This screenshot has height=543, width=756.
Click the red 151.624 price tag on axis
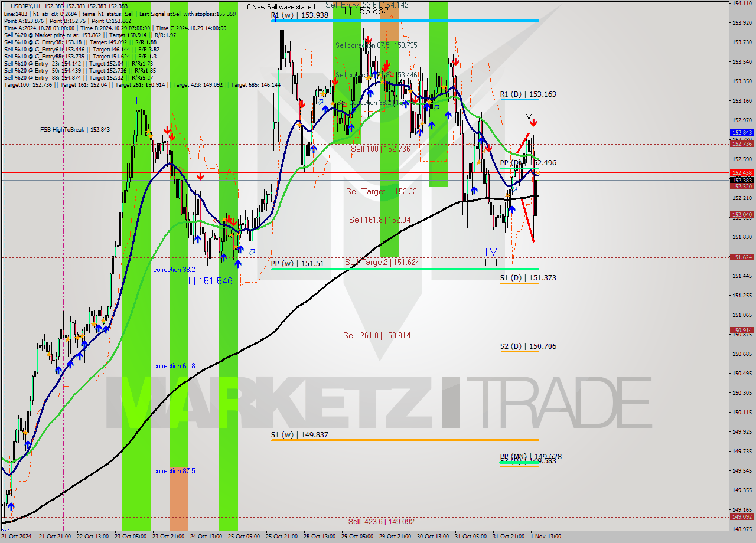(742, 257)
